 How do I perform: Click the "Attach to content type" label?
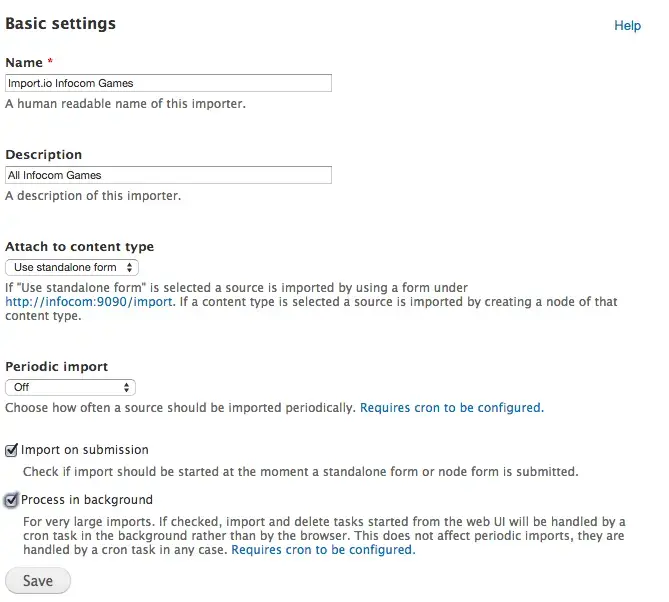(80, 247)
